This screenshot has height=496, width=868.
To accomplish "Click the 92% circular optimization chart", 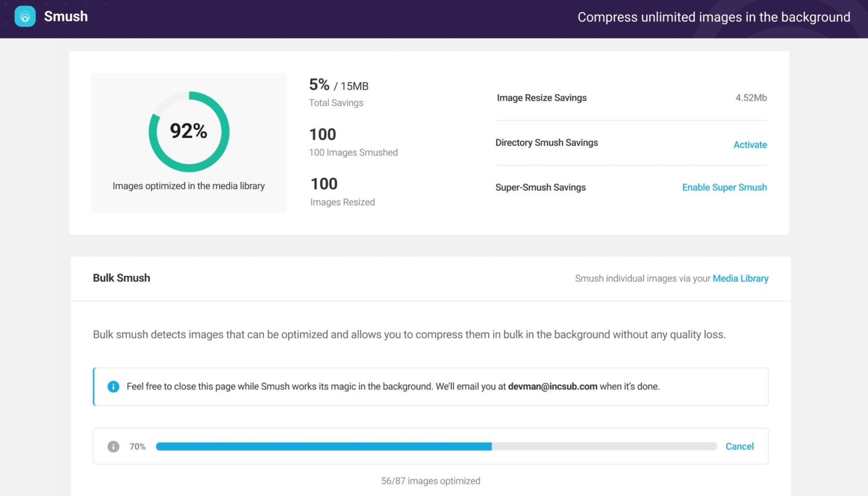I will point(189,131).
